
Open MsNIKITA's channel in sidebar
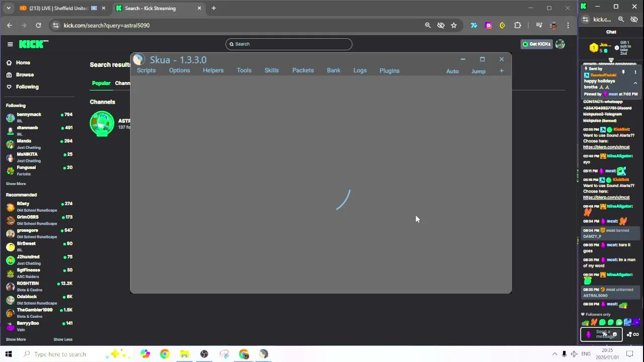pos(39,157)
